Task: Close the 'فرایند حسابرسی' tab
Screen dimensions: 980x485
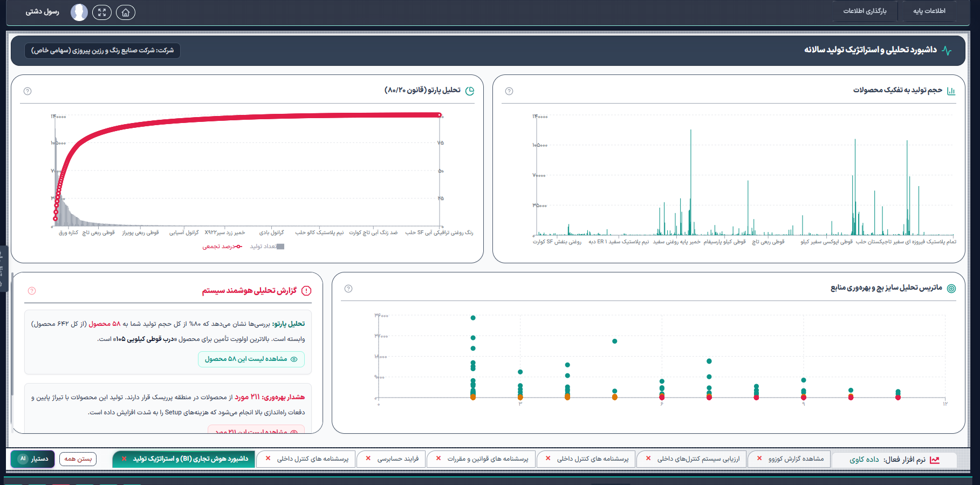Action: coord(368,459)
